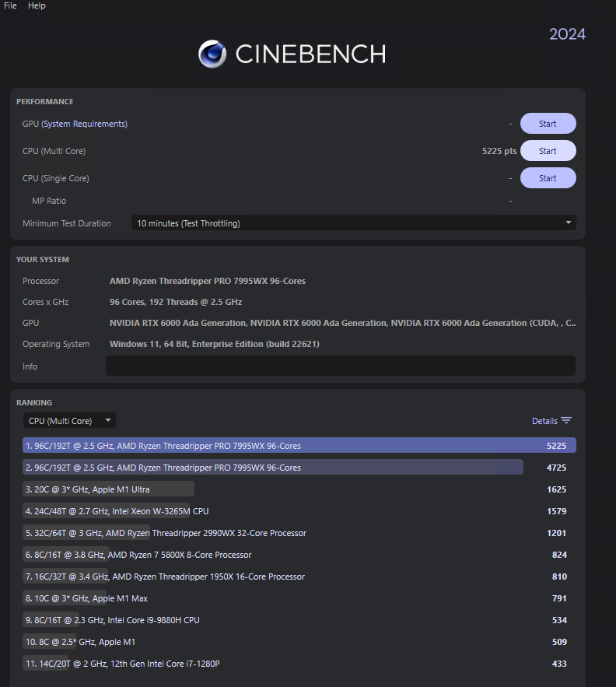Select the Apple M1 Max ranking entry
Screen dimensions: 616x687
86,598
